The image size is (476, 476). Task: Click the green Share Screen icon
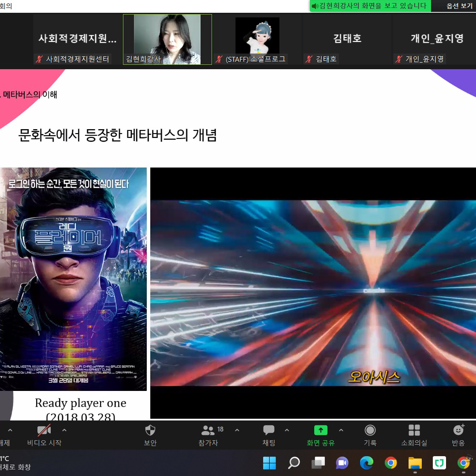coord(320,430)
